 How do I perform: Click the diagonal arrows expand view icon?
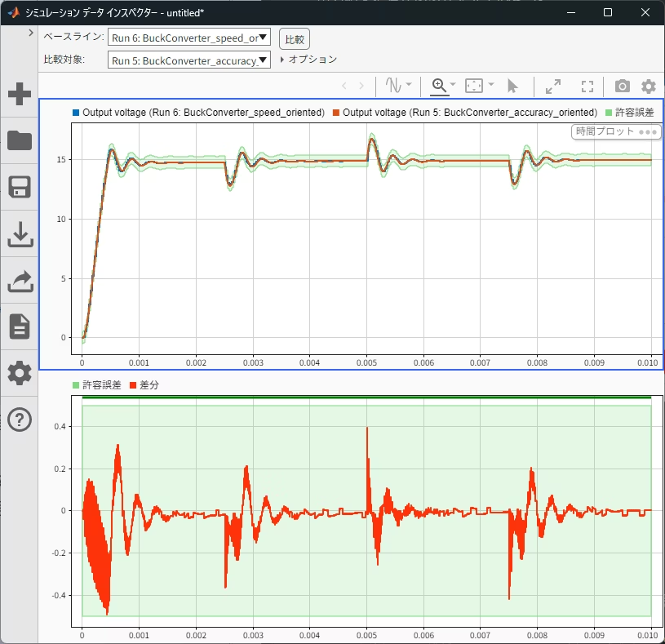pyautogui.click(x=553, y=86)
